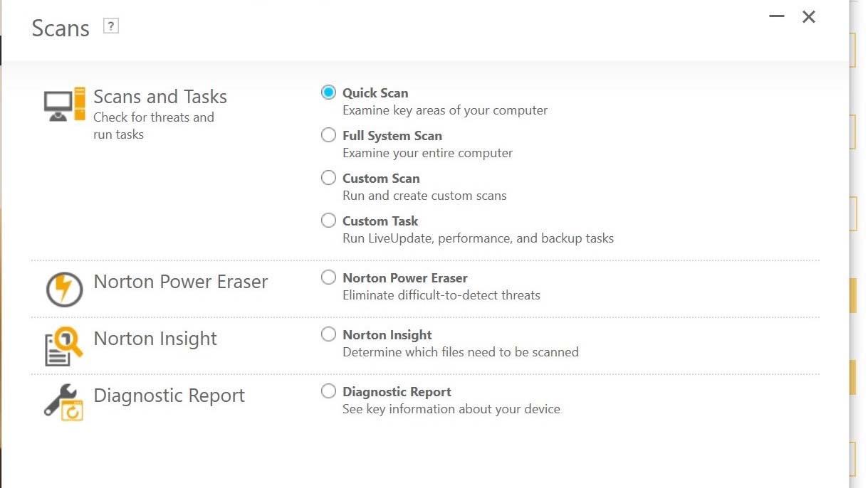The width and height of the screenshot is (868, 488).
Task: Click the Norton Insight section heading
Action: click(x=155, y=339)
